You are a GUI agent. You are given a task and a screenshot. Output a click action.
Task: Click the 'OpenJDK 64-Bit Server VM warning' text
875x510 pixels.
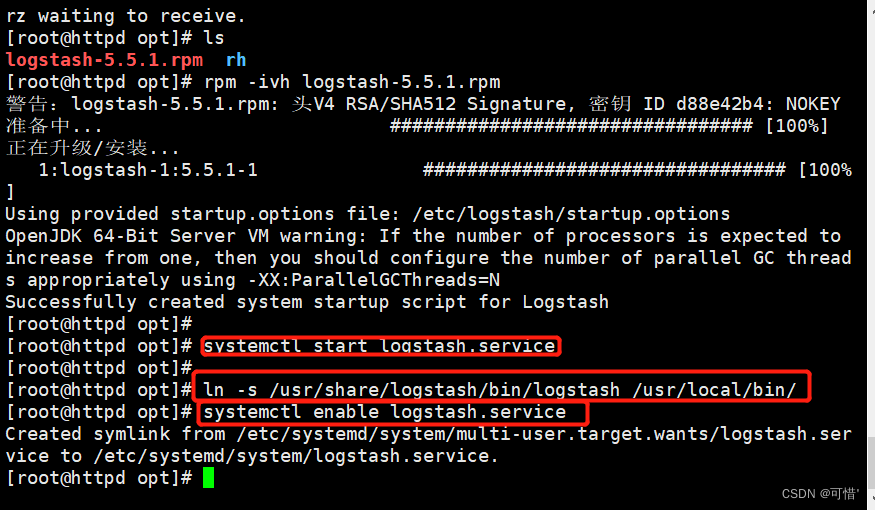pos(186,235)
